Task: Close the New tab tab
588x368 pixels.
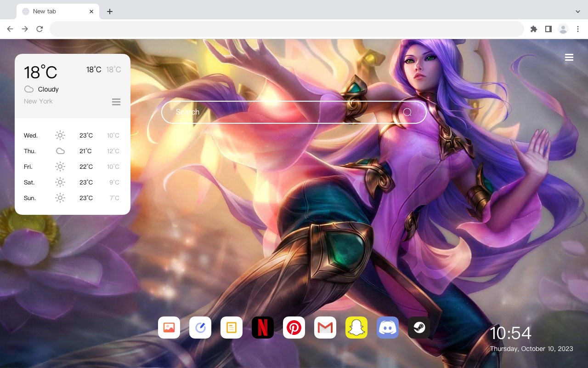Action: (91, 11)
